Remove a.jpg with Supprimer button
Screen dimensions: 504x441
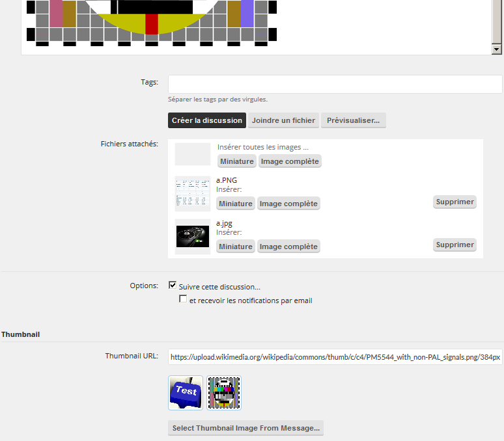(455, 245)
